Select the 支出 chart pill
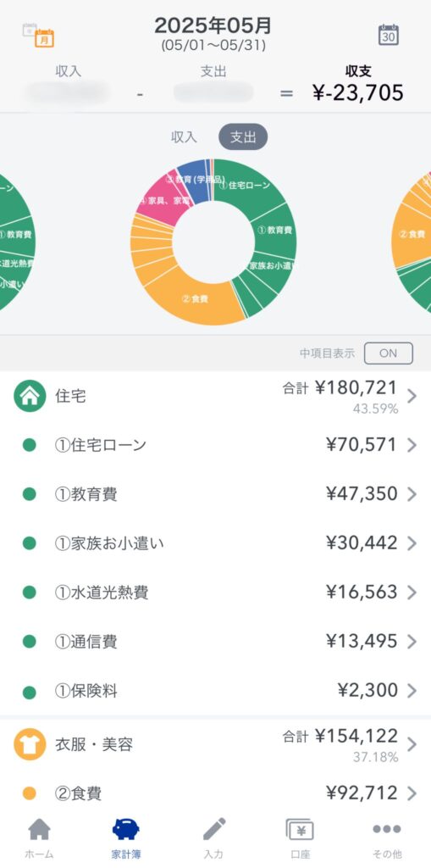Screen dimensions: 431x868 (243, 137)
